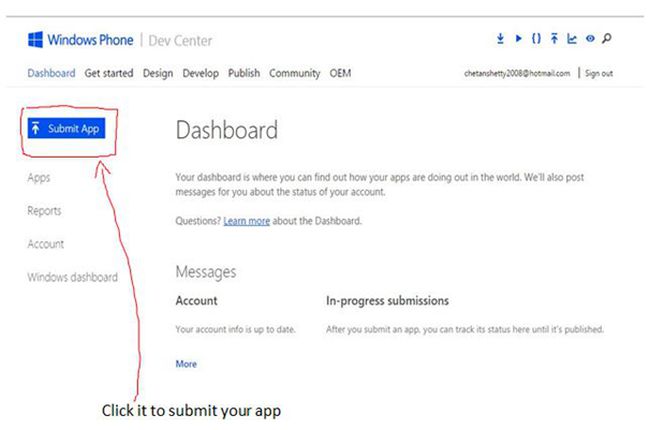This screenshot has height=430, width=650.
Task: Open Apps in the left sidebar
Action: click(x=39, y=178)
